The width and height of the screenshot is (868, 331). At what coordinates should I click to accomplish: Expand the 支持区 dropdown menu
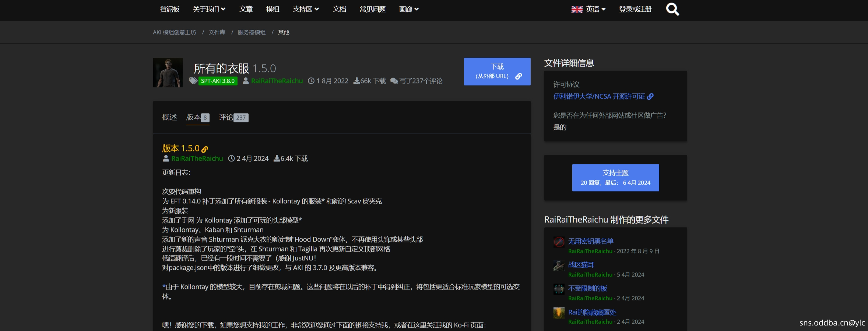click(305, 9)
